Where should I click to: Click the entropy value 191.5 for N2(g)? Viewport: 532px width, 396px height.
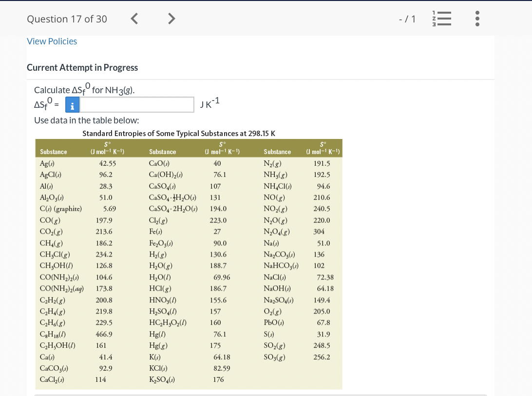[x=322, y=163]
